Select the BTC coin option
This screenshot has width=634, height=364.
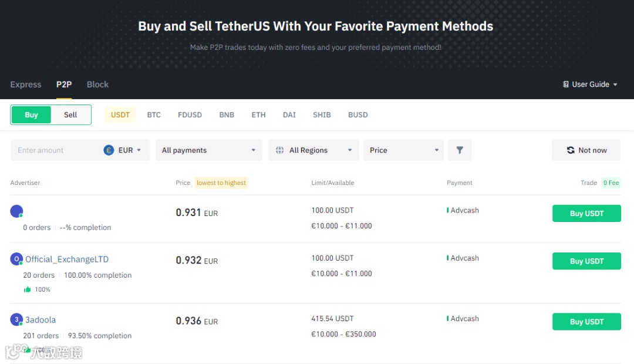[x=154, y=115]
